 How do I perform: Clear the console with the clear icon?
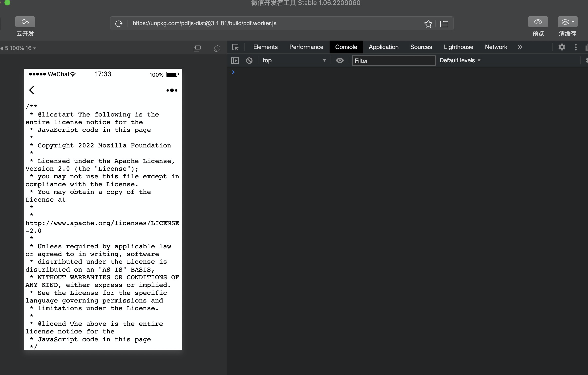(x=249, y=60)
